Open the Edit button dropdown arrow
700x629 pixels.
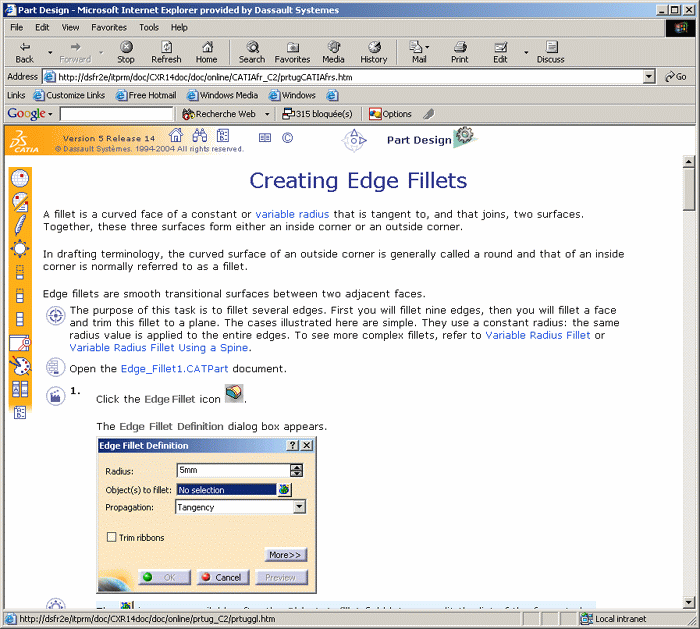point(526,53)
